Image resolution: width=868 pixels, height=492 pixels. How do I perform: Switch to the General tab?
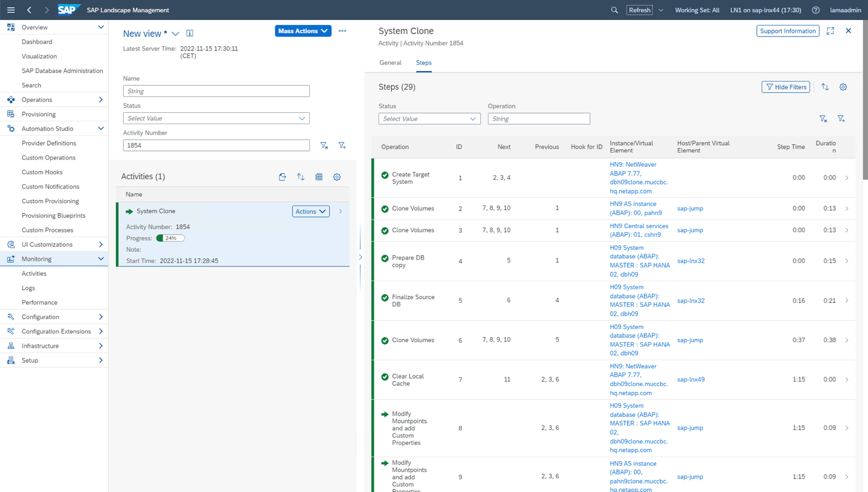tap(390, 62)
